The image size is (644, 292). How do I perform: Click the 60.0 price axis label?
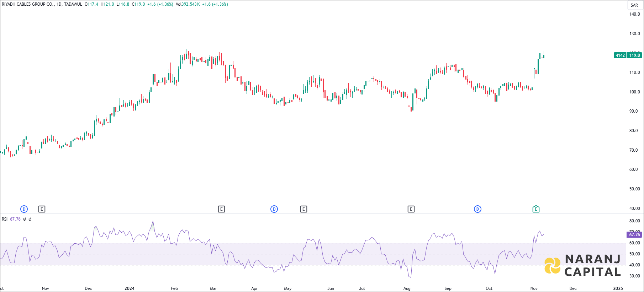point(634,169)
